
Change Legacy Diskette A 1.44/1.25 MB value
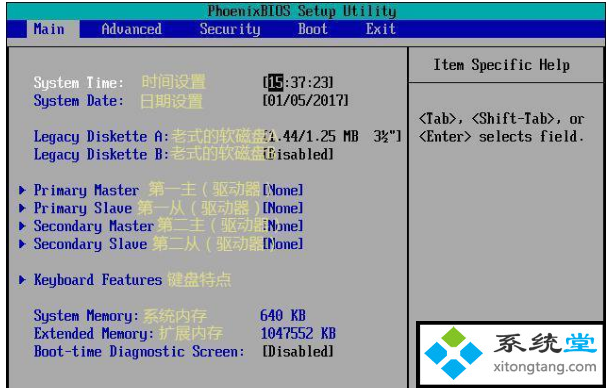332,137
